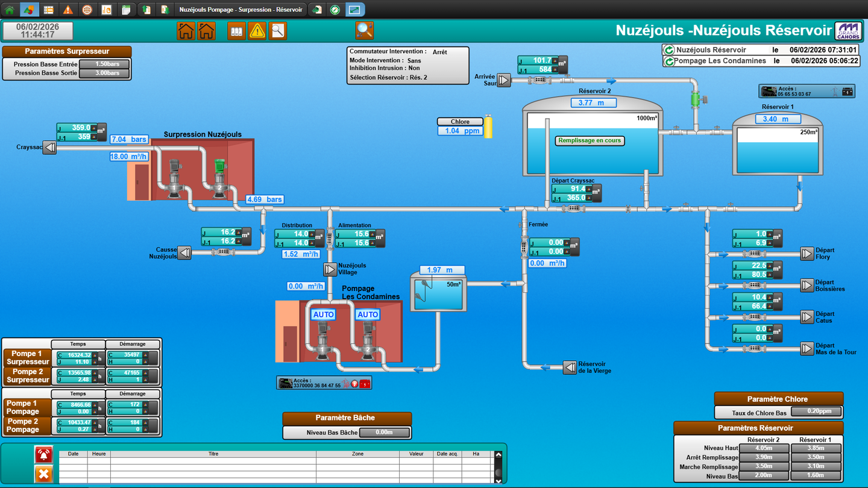Viewport: 868px width, 488px height.
Task: Click the globe icon in top bar
Action: (x=87, y=10)
